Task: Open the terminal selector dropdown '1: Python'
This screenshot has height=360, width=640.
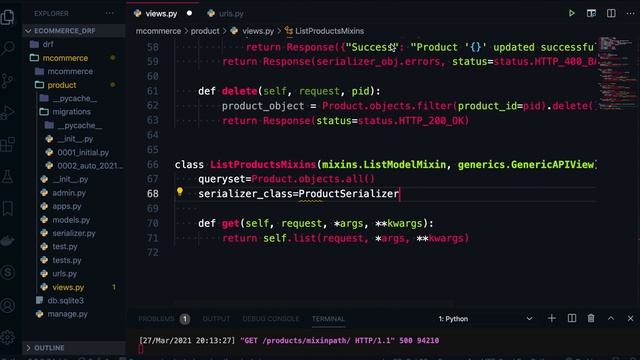Action: (486, 319)
